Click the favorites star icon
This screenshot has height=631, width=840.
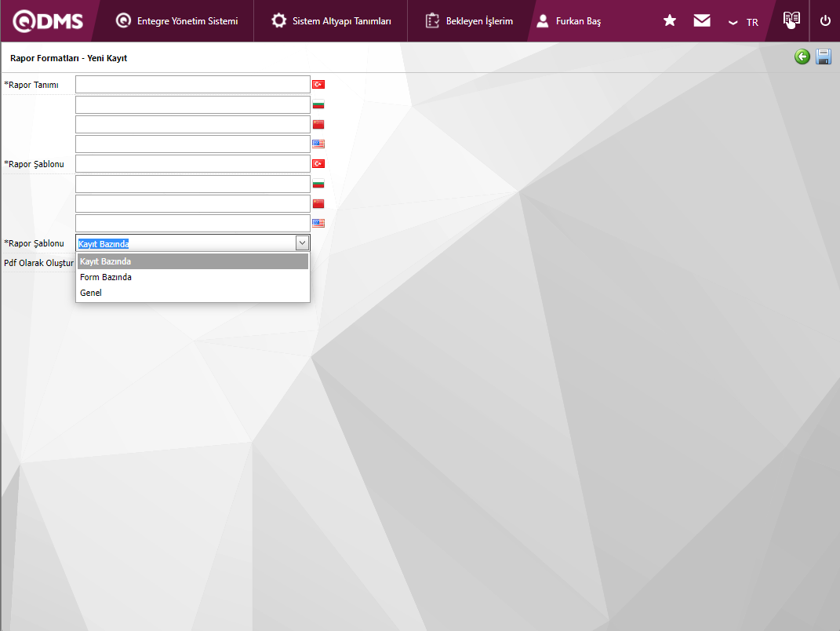[670, 21]
